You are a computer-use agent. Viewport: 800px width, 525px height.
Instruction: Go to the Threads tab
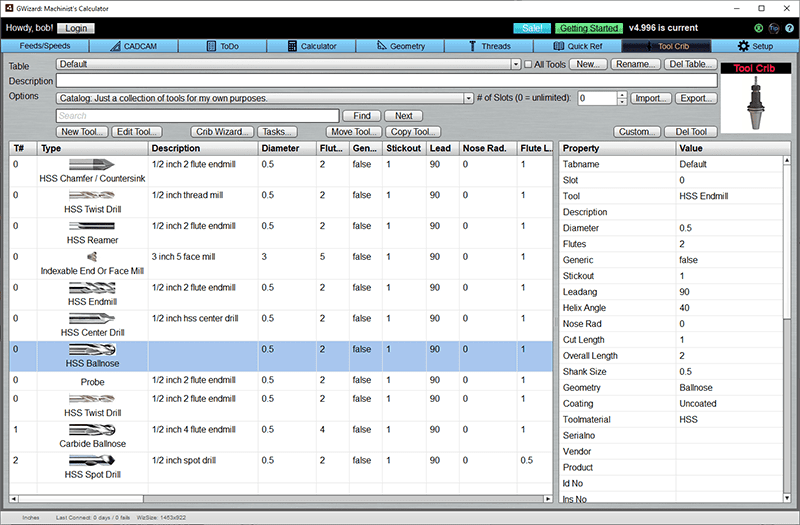tap(489, 46)
